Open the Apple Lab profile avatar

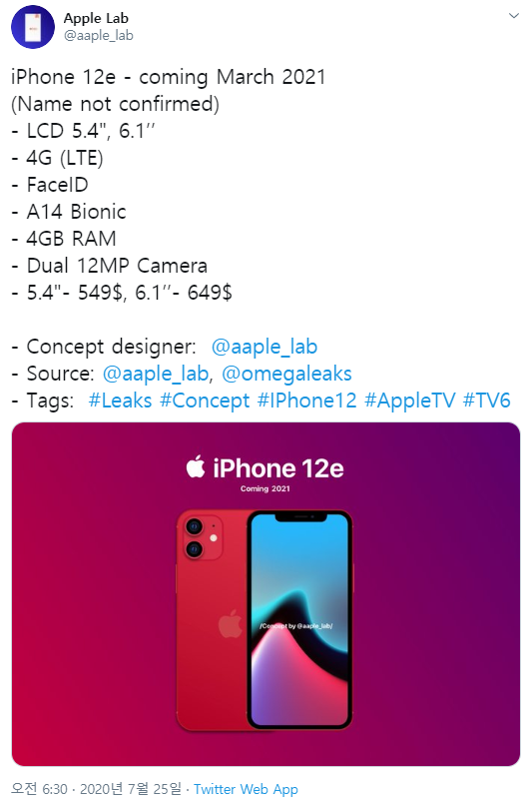pos(33,27)
